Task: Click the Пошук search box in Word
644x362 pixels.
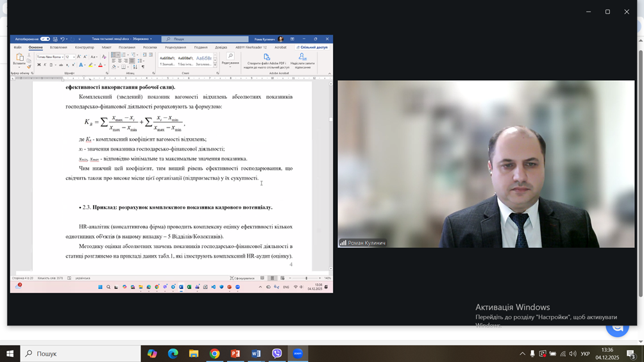Action: point(205,39)
